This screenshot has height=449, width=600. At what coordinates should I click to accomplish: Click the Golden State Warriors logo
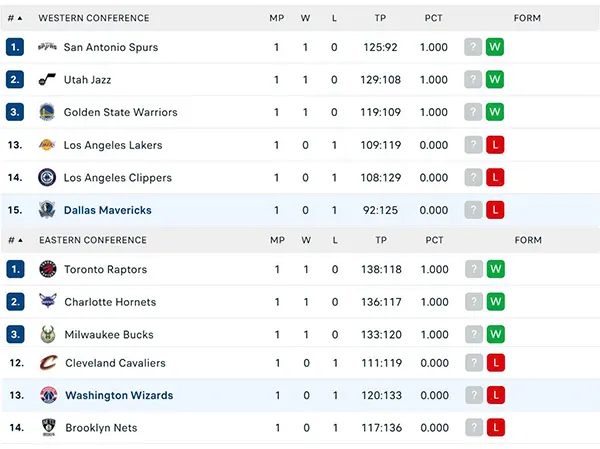pos(47,112)
